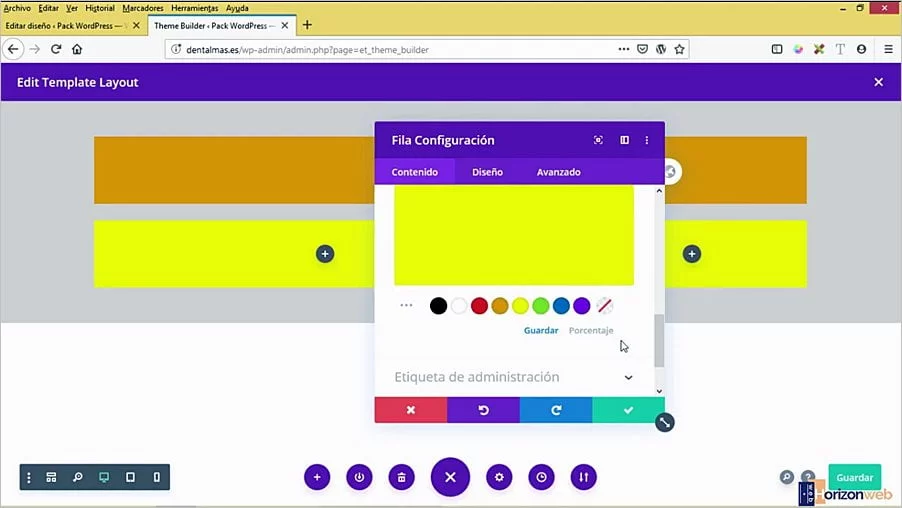
Task: Switch to the Avanzado tab
Action: point(558,172)
